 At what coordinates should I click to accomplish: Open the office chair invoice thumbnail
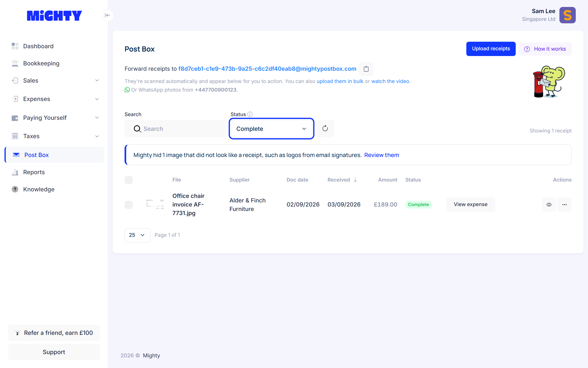click(x=155, y=205)
